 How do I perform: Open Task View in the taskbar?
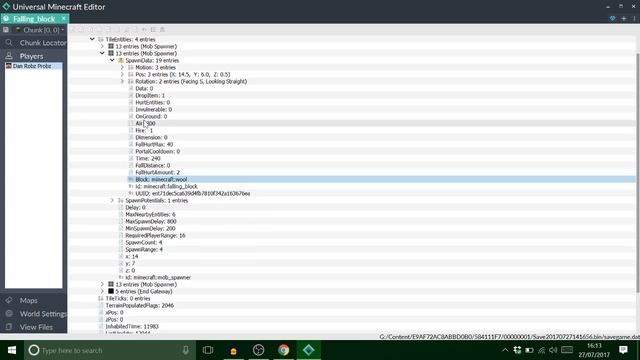point(208,350)
